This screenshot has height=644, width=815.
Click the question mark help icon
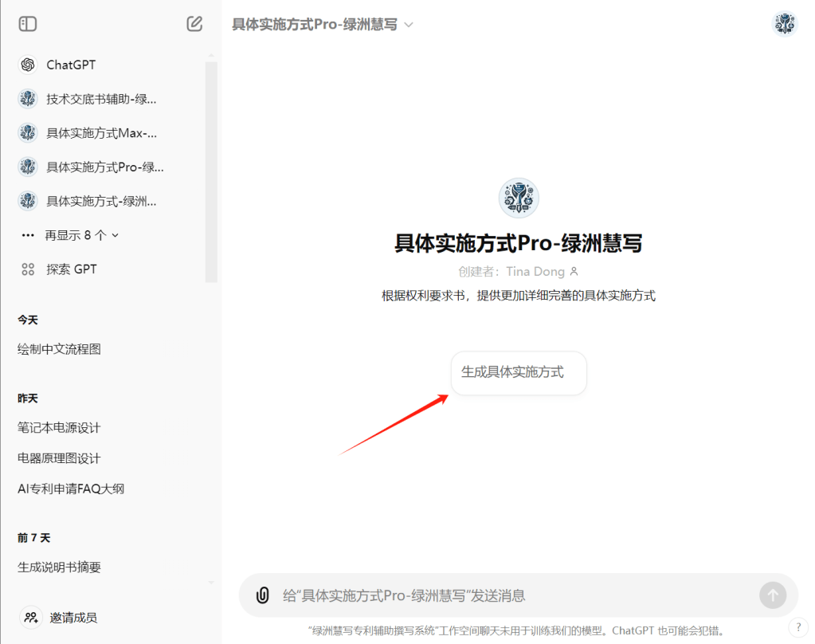798,627
